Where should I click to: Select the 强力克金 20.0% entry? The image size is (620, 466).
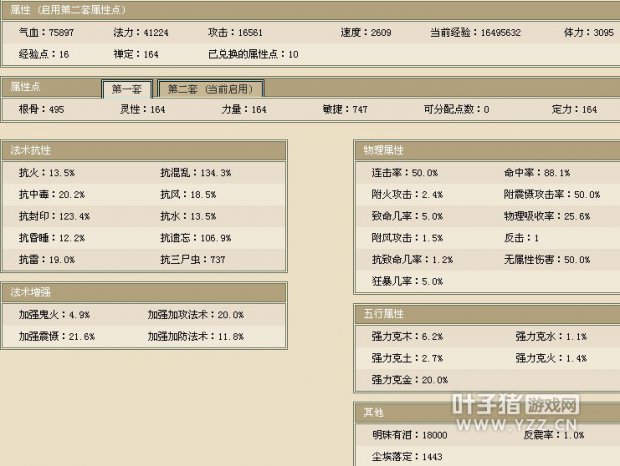click(409, 380)
